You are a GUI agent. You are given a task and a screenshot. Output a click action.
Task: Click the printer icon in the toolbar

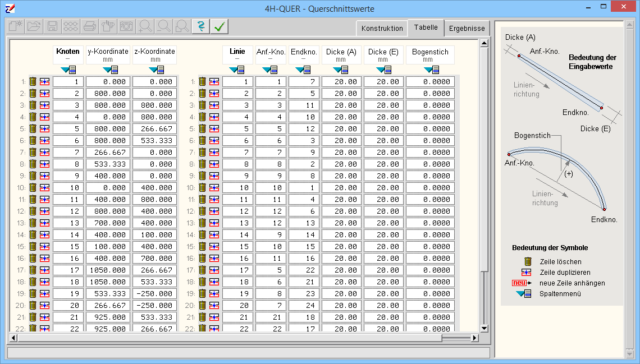[89, 26]
